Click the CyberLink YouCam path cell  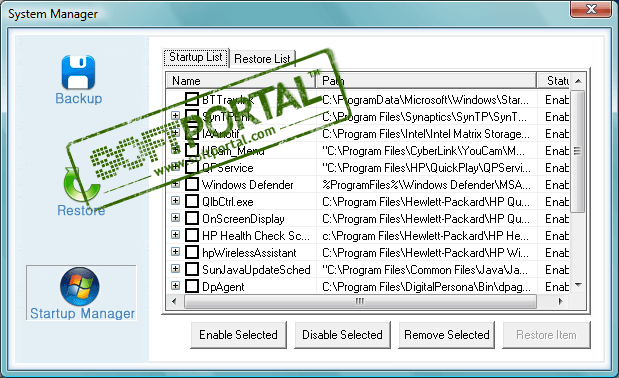(423, 151)
